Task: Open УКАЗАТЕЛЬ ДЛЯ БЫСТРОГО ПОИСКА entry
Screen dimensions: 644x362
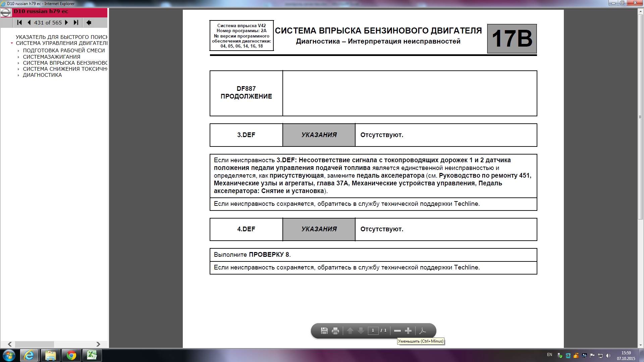Action: (61, 37)
